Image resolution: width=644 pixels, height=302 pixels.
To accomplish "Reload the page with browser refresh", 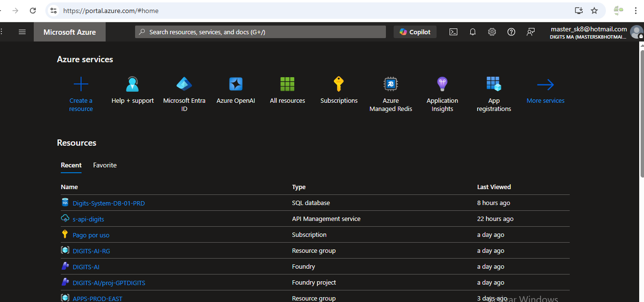I will pyautogui.click(x=33, y=10).
